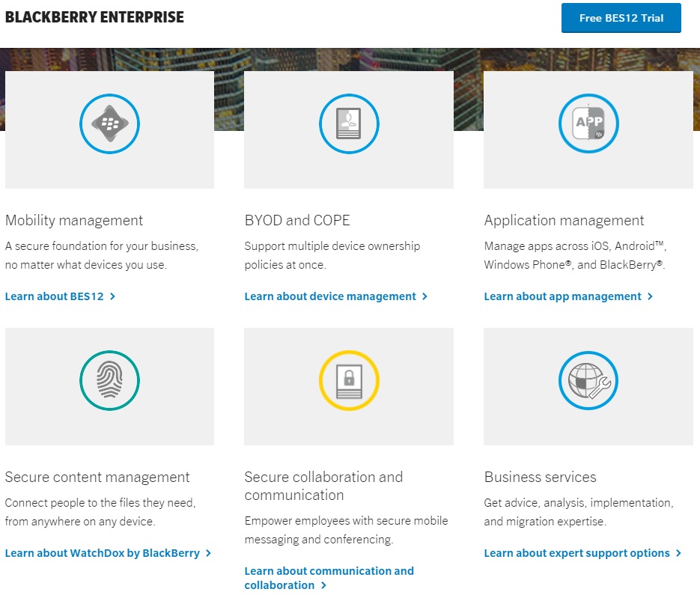
Task: Open the Learn about app management link
Action: [568, 296]
